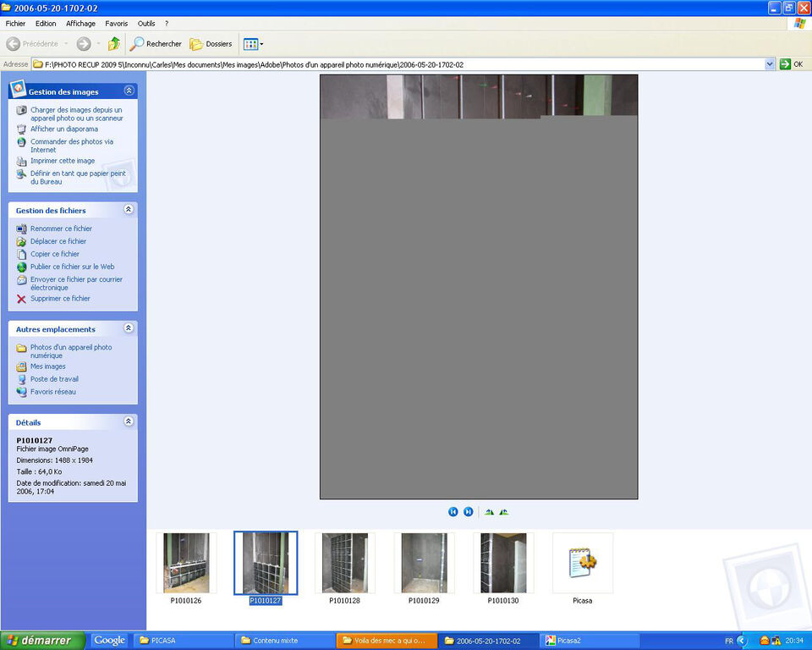Collapse the Gestion des images panel
The image size is (812, 650).
(129, 91)
